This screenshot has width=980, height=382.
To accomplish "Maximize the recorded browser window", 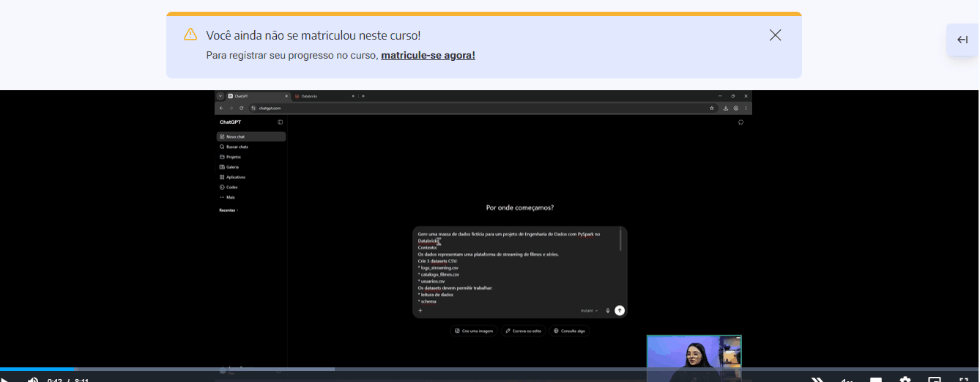I will point(733,96).
